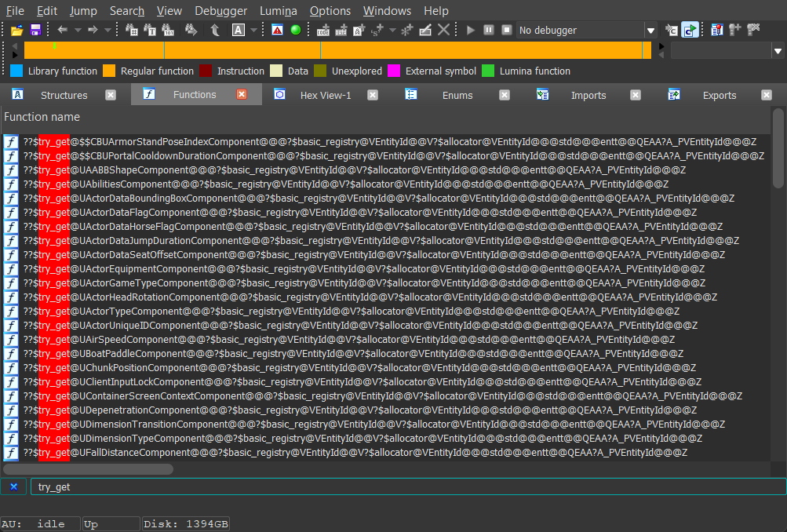Click the arrow-into-C toolbar icon
The width and height of the screenshot is (787, 532).
(672, 30)
